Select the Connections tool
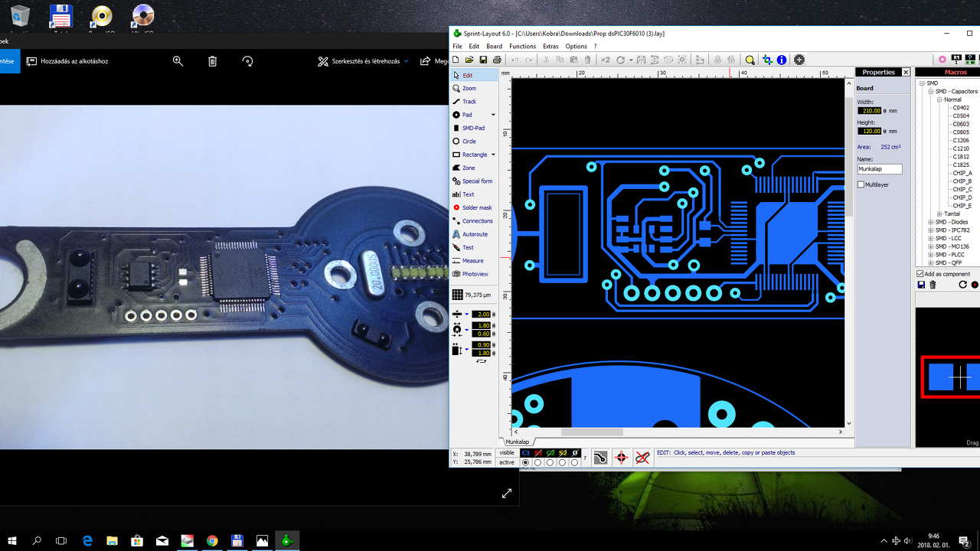980x551 pixels. point(473,221)
